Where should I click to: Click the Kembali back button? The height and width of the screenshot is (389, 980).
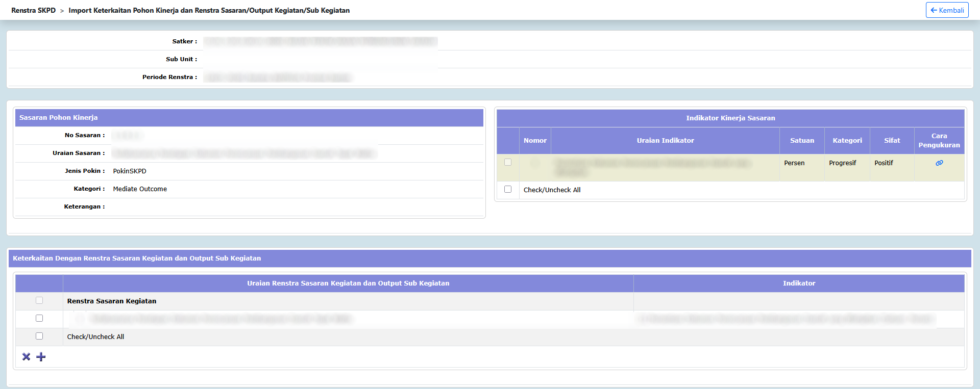(947, 10)
